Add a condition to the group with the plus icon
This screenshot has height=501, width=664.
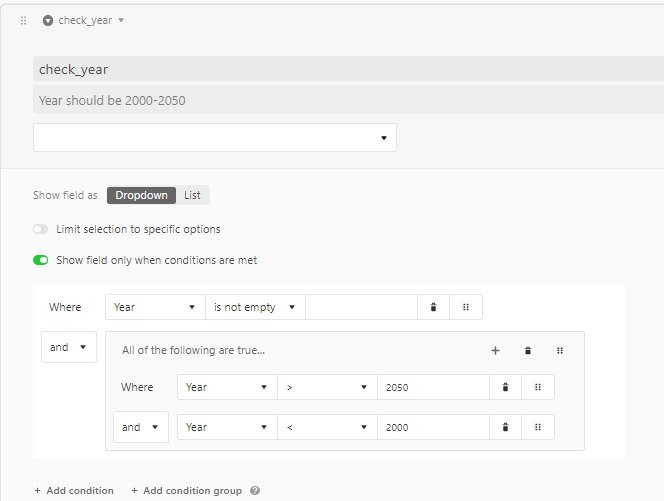495,351
